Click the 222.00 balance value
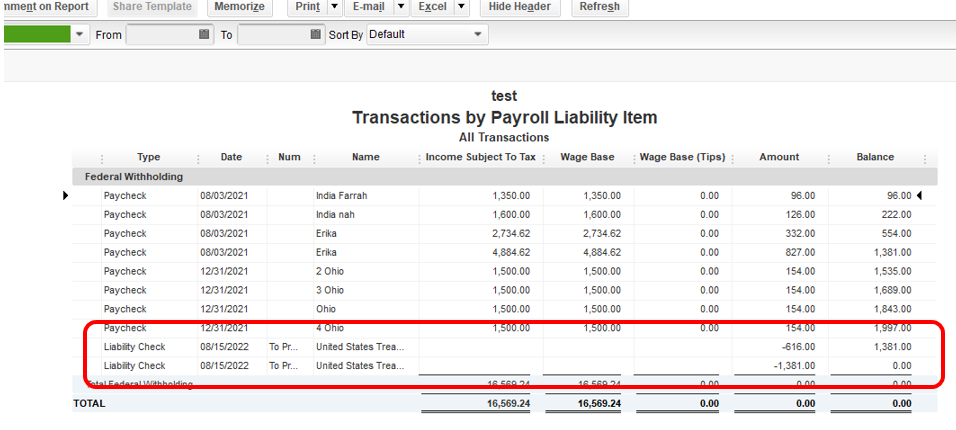The height and width of the screenshot is (430, 956). pos(895,215)
